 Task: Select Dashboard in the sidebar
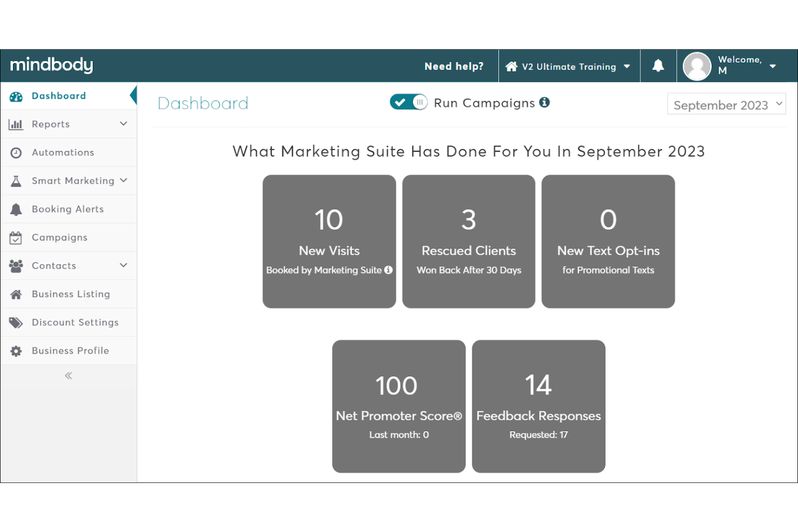coord(68,96)
